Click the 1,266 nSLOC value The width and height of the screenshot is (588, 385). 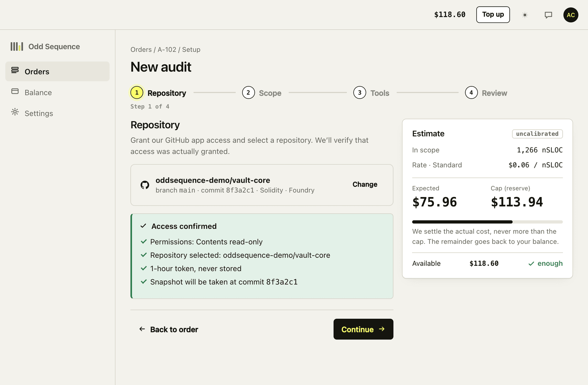[539, 150]
